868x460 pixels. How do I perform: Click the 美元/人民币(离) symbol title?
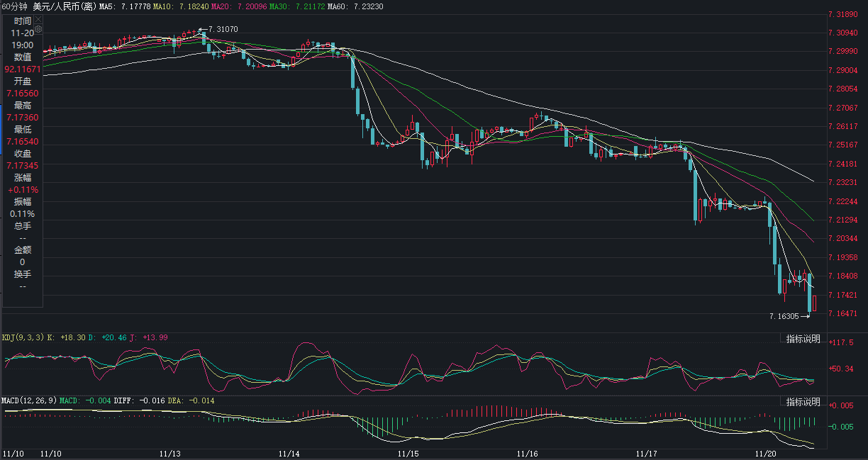tap(65, 6)
